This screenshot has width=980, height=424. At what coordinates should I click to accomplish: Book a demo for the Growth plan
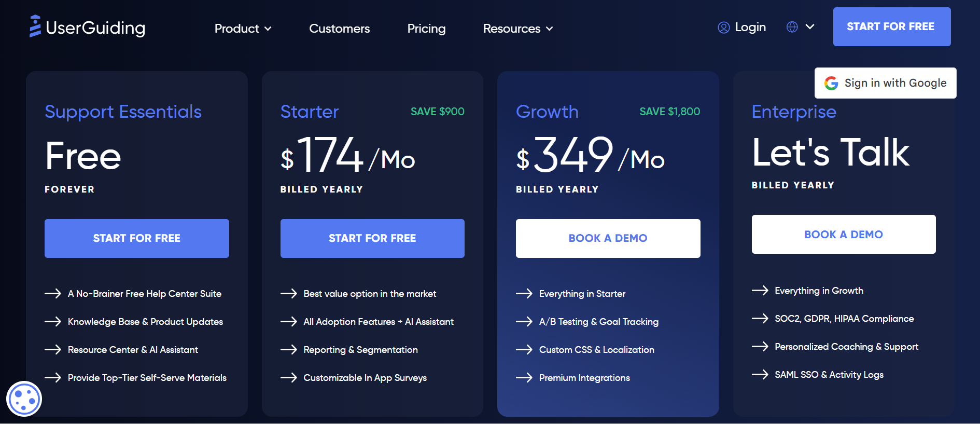click(x=607, y=238)
